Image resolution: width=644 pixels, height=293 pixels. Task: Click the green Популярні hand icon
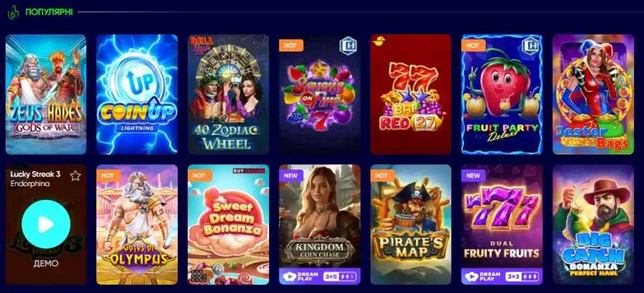point(13,12)
